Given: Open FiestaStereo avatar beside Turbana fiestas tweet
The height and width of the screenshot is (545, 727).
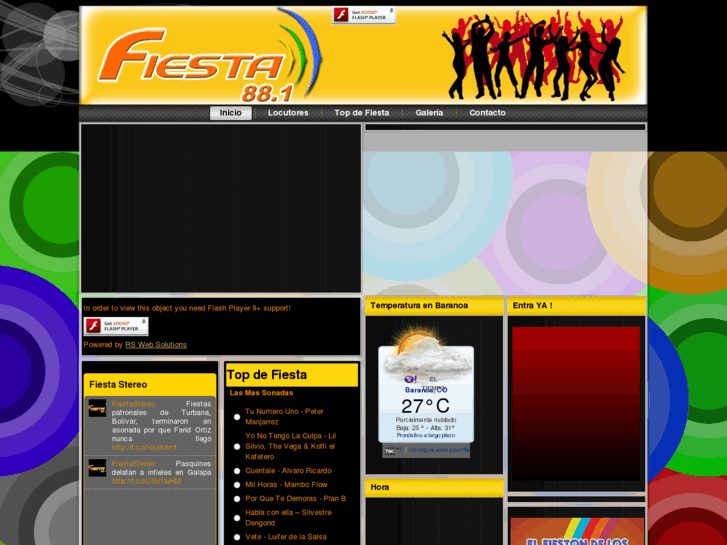Looking at the screenshot, I should [97, 408].
